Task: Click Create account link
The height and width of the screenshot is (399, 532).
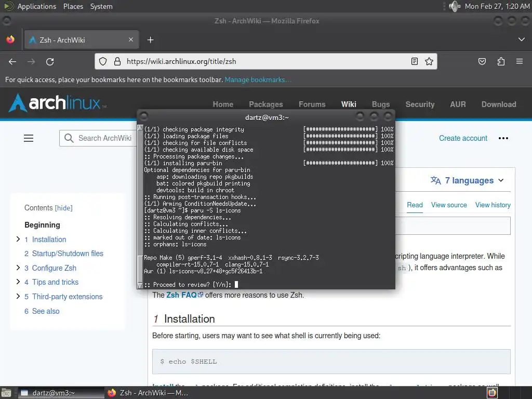Action: point(463,138)
